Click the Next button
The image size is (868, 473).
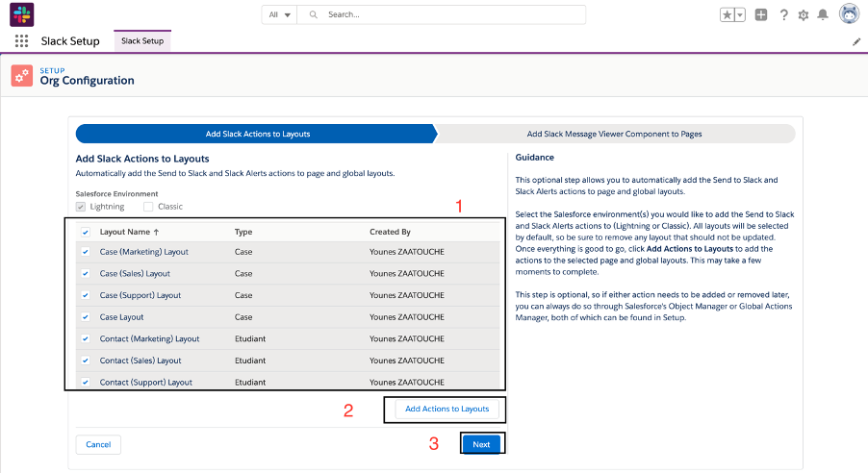(x=481, y=444)
